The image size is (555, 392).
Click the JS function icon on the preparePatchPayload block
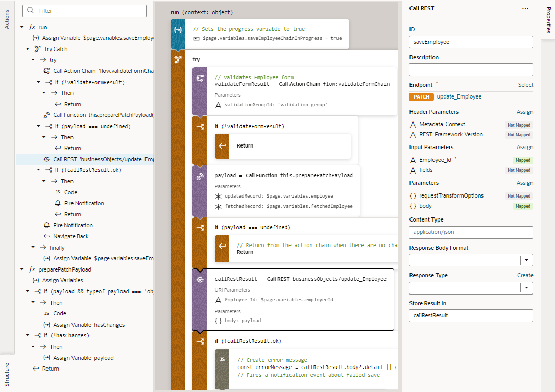(x=200, y=176)
